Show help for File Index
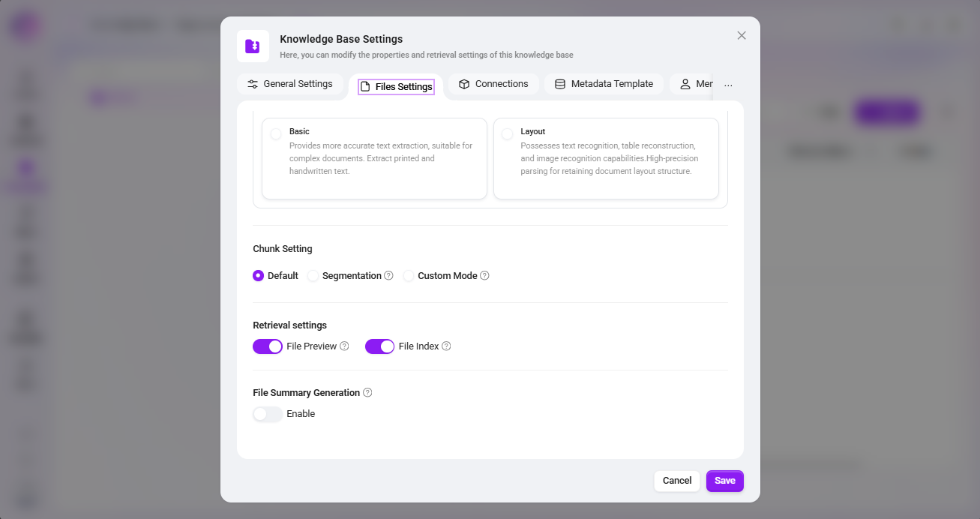The image size is (980, 519). [x=446, y=346]
